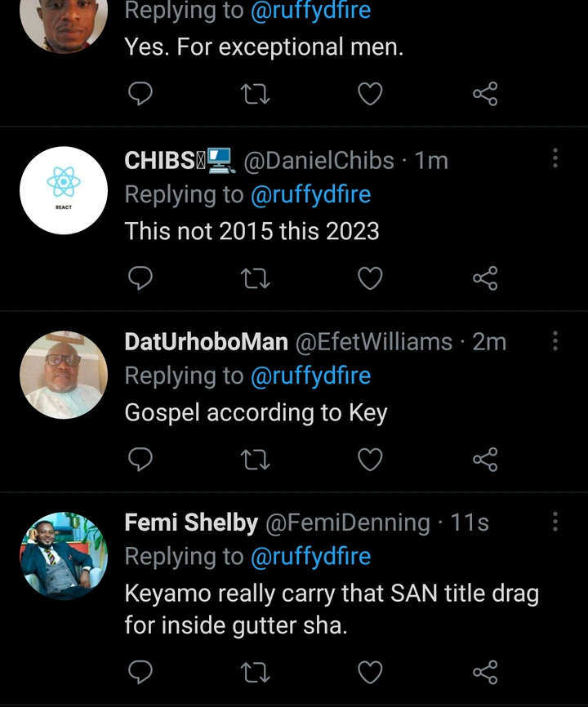Share the CHIBS tweet

coord(485,278)
